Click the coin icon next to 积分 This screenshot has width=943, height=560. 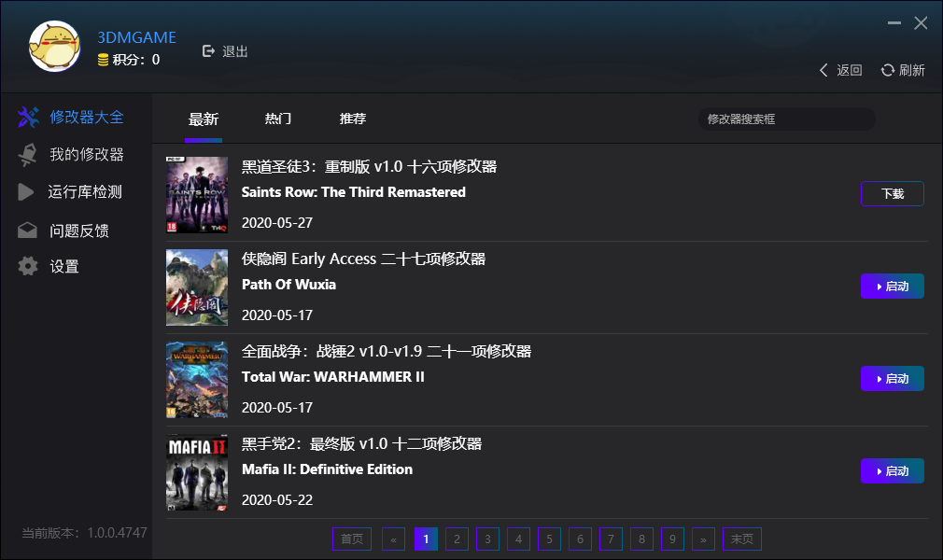(x=102, y=57)
